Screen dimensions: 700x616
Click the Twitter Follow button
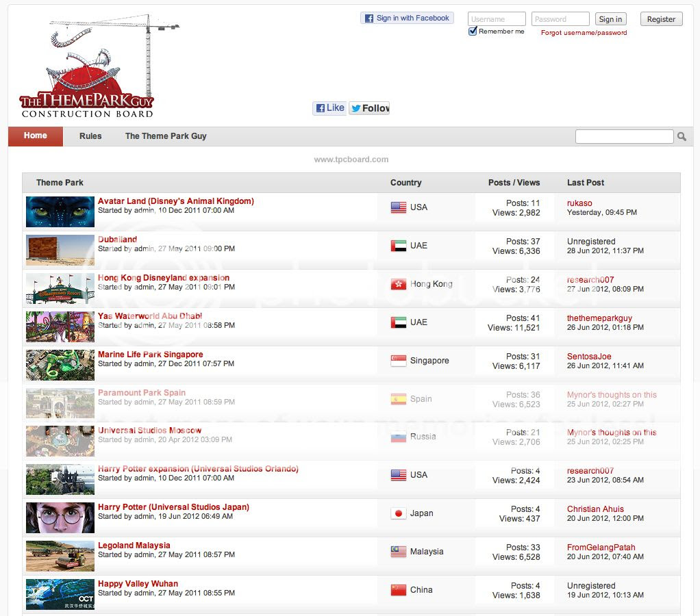[369, 108]
